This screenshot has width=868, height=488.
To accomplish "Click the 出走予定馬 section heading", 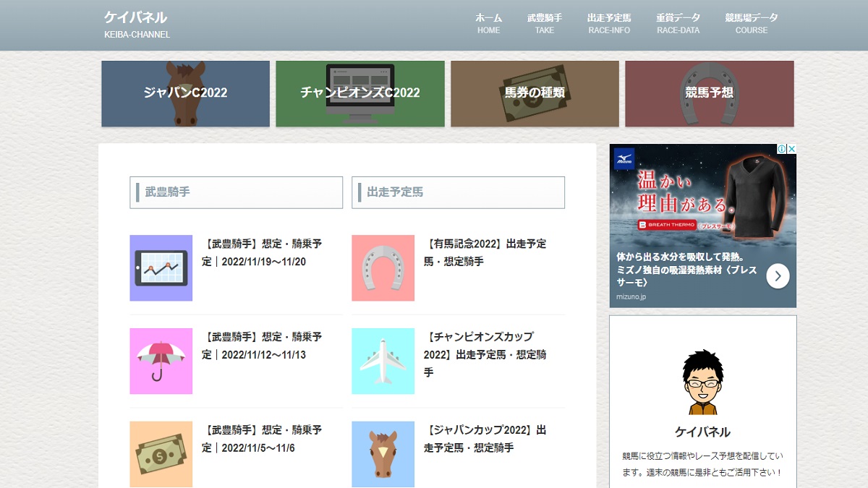I will pos(459,192).
